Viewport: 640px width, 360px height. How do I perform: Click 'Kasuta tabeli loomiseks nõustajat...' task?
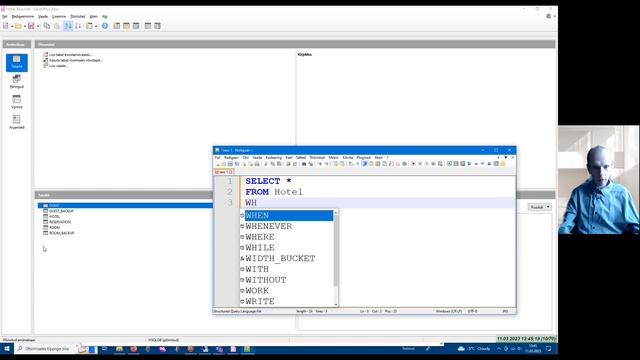[x=72, y=60]
